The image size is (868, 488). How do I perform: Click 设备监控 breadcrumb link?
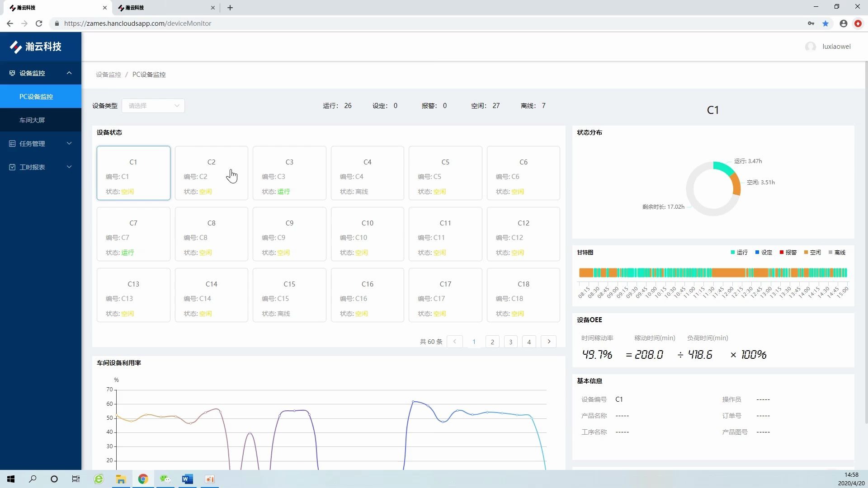108,75
